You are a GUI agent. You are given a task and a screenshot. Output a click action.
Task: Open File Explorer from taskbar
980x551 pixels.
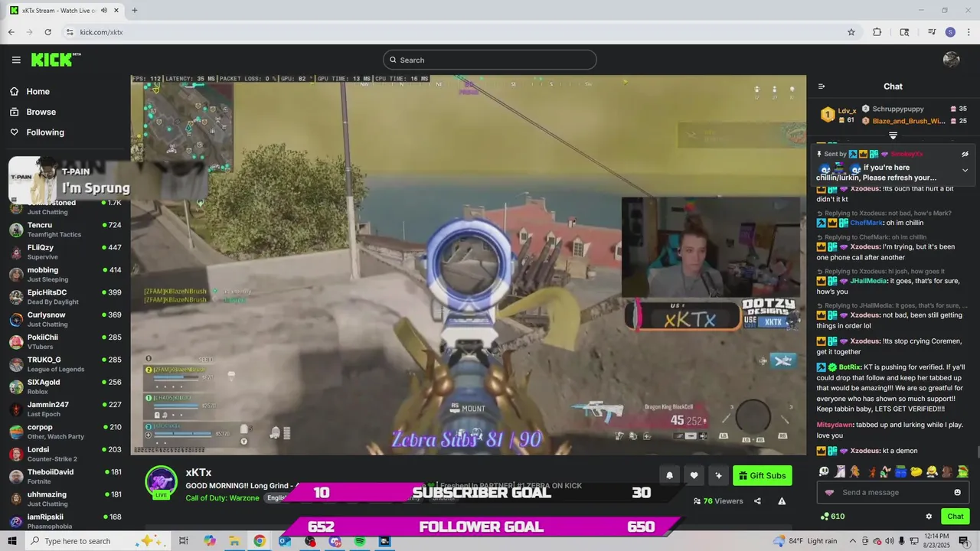pos(234,541)
